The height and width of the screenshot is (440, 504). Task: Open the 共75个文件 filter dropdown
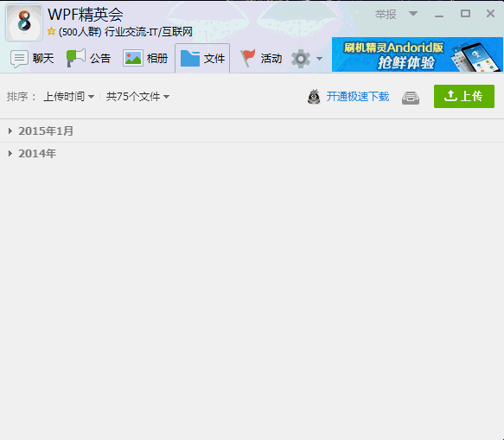137,97
